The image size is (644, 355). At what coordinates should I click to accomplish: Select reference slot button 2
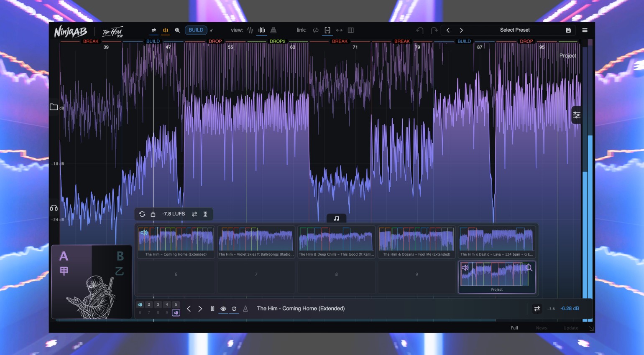click(x=149, y=304)
